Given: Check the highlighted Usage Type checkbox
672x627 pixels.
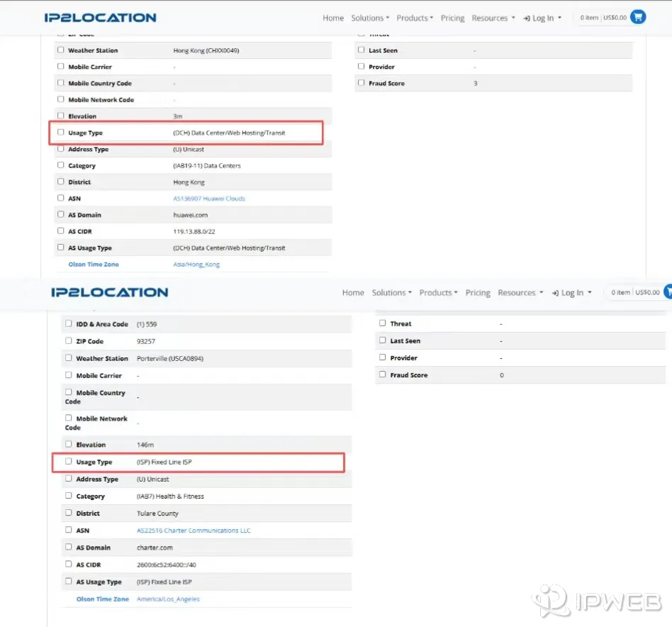Looking at the screenshot, I should click(x=61, y=133).
